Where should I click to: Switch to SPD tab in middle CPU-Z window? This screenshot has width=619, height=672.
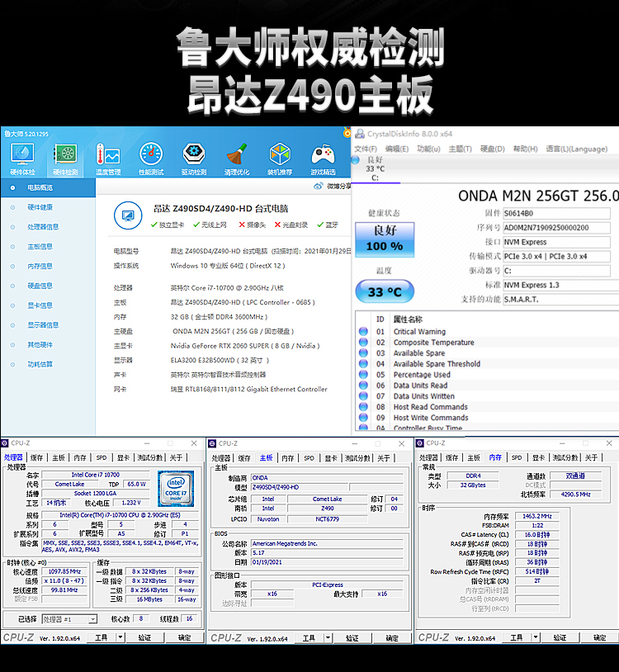309,458
